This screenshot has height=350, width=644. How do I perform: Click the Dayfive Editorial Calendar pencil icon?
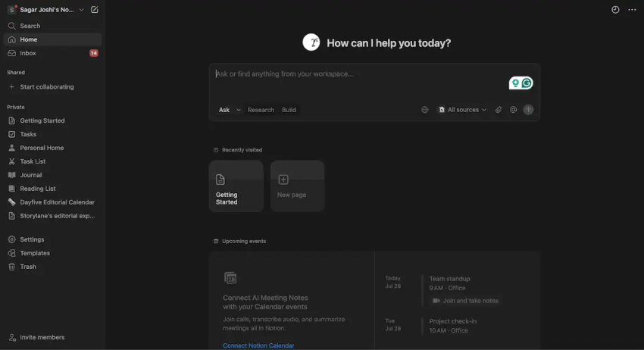pos(12,202)
